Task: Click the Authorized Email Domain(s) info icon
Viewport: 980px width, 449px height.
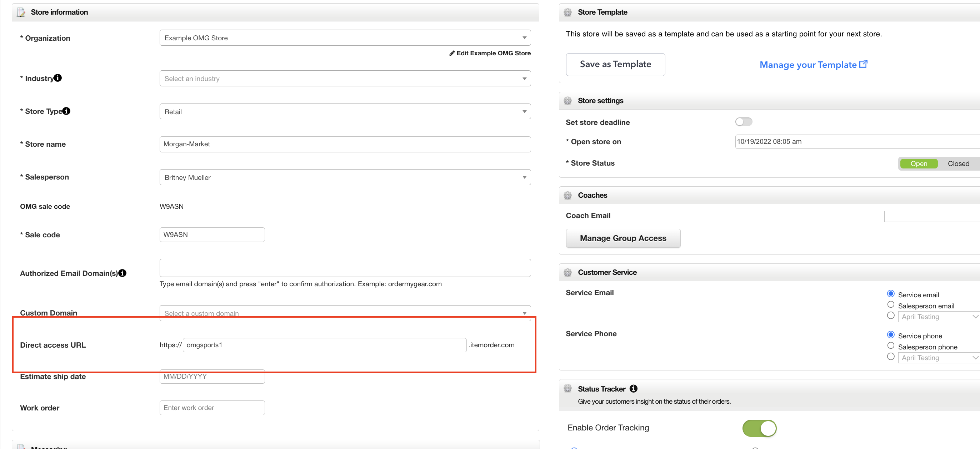Action: pyautogui.click(x=122, y=273)
